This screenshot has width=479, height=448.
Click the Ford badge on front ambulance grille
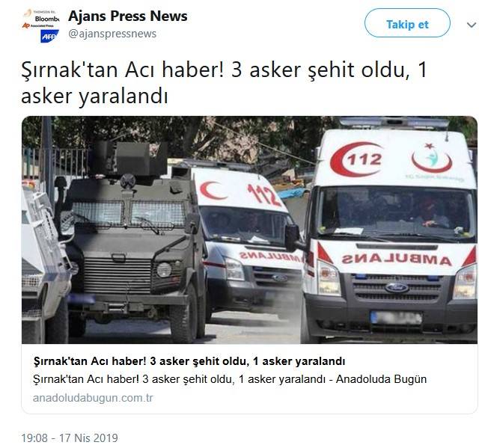click(397, 288)
